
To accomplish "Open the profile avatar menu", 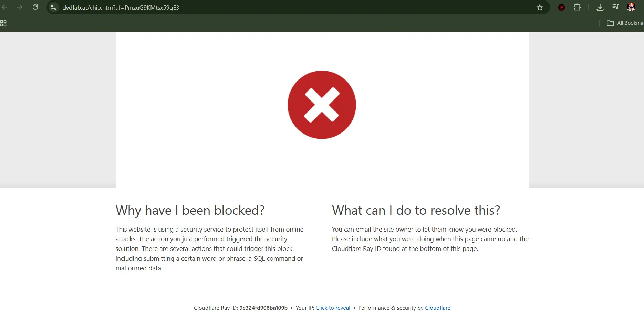I will click(631, 7).
